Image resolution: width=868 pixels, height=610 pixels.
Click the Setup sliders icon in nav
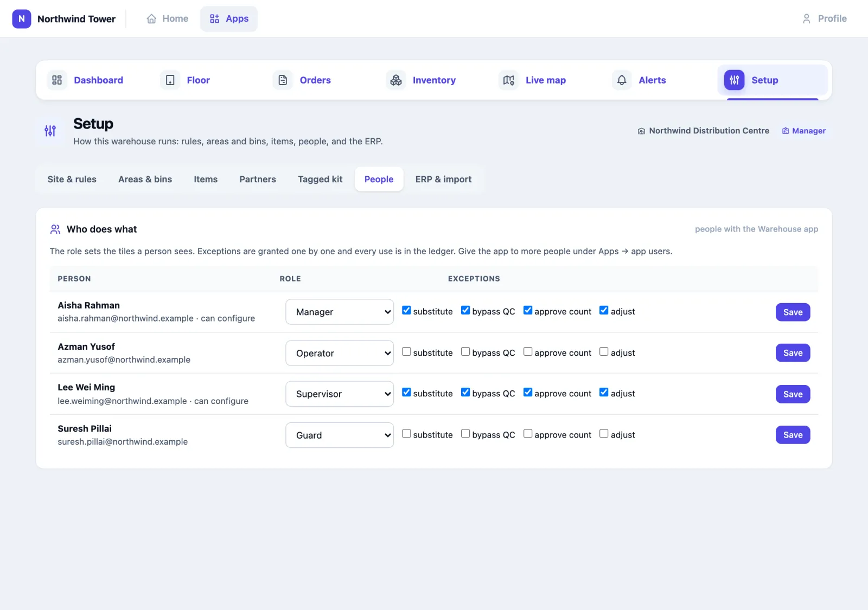735,80
